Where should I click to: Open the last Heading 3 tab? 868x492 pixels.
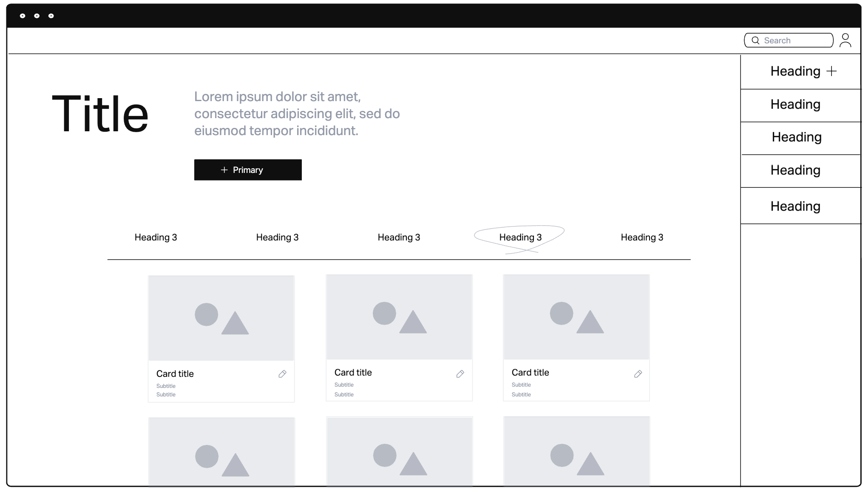click(x=642, y=238)
